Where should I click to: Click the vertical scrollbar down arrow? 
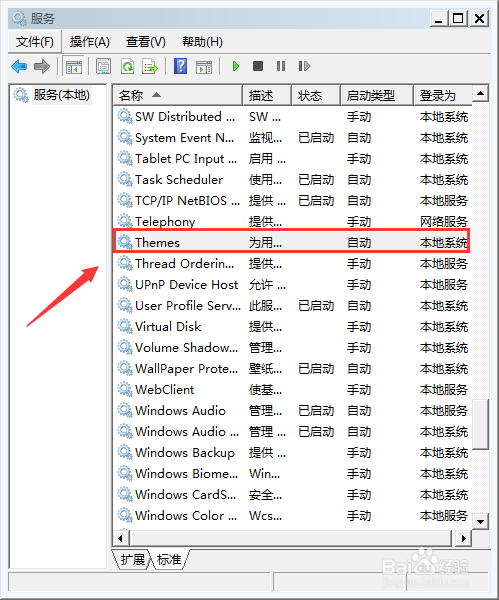[x=481, y=521]
